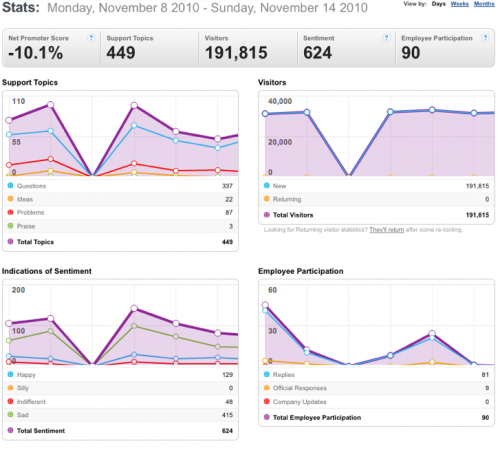Click the Official Responses legend row
Image resolution: width=500 pixels, height=450 pixels.
[x=377, y=388]
